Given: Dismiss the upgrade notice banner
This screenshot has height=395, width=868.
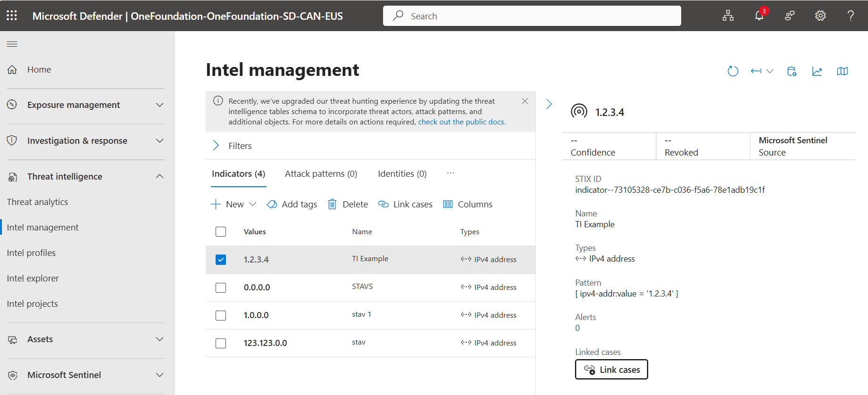Looking at the screenshot, I should 525,101.
